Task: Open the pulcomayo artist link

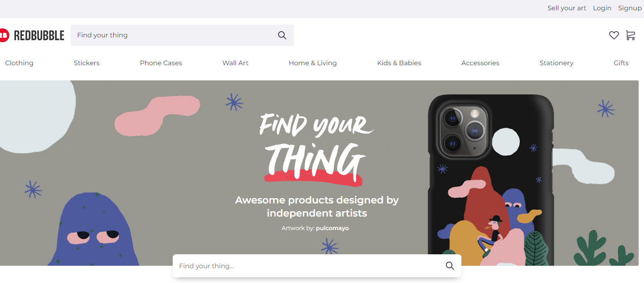Action: tap(332, 228)
